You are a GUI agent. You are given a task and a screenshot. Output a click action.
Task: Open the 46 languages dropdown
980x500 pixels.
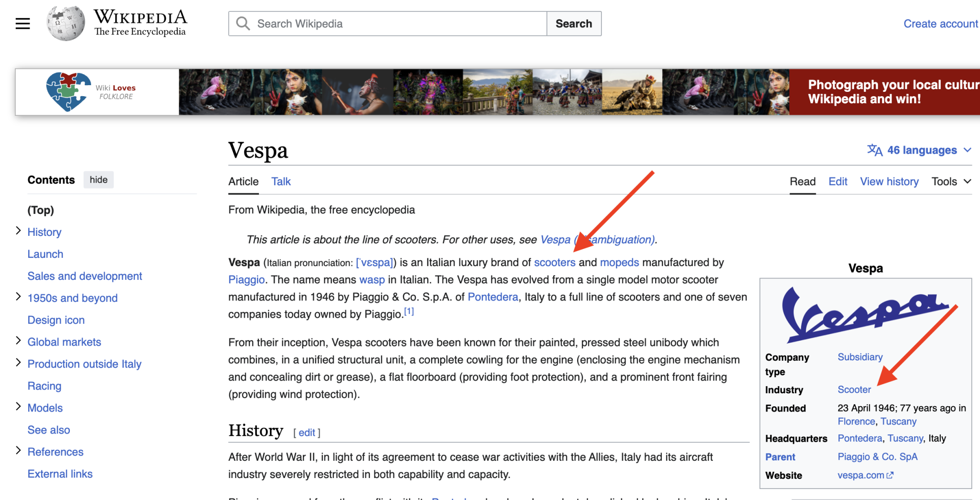[x=920, y=150]
